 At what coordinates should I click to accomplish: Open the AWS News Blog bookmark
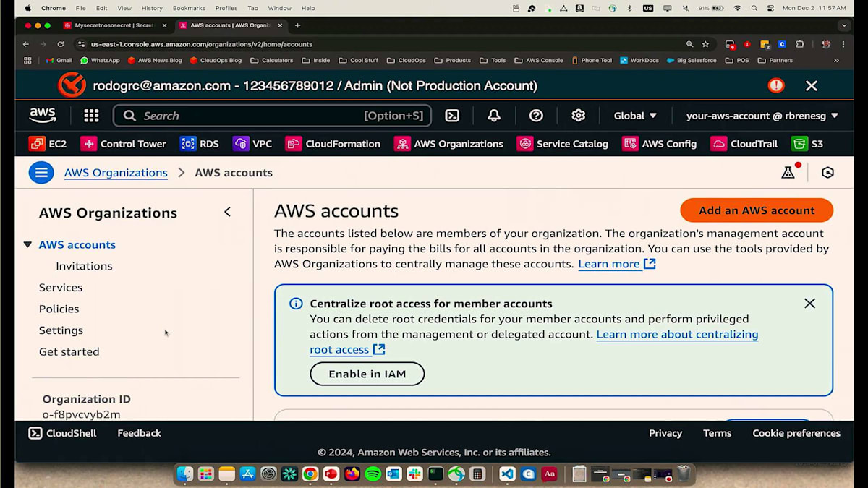pos(155,61)
